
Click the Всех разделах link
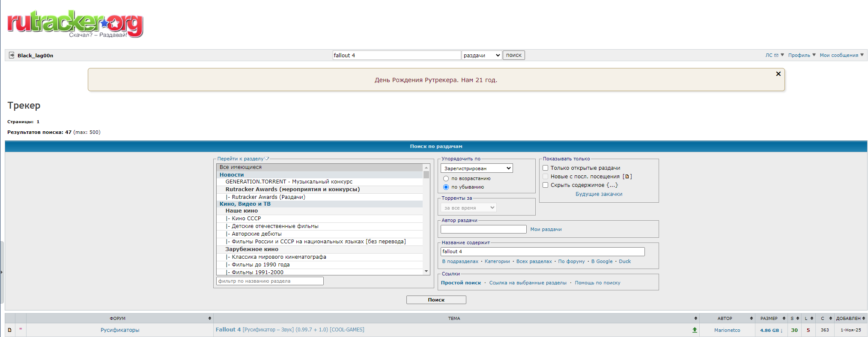click(534, 261)
